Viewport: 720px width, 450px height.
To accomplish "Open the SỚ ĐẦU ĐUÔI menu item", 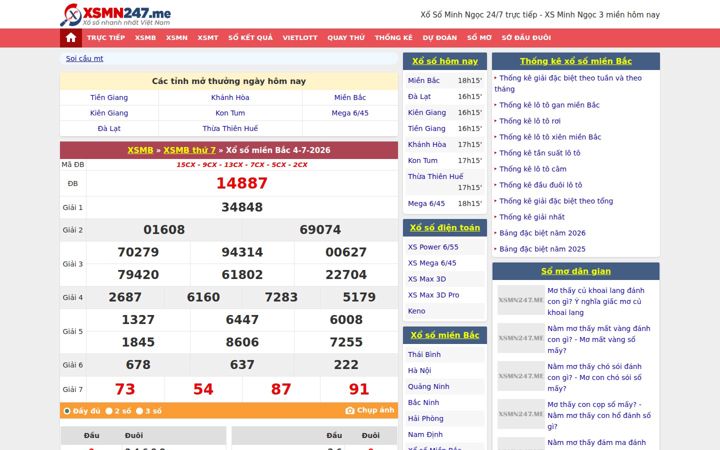I will [x=526, y=38].
